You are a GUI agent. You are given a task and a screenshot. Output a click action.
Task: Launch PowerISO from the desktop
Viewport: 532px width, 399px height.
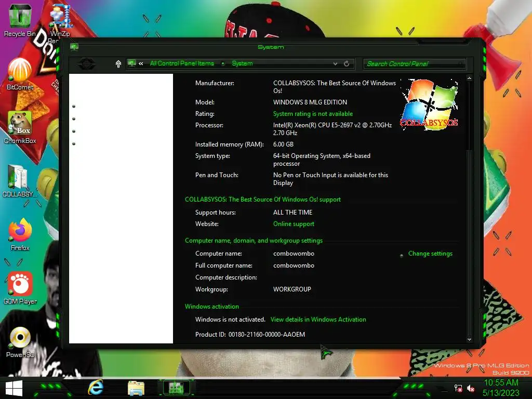[20, 342]
